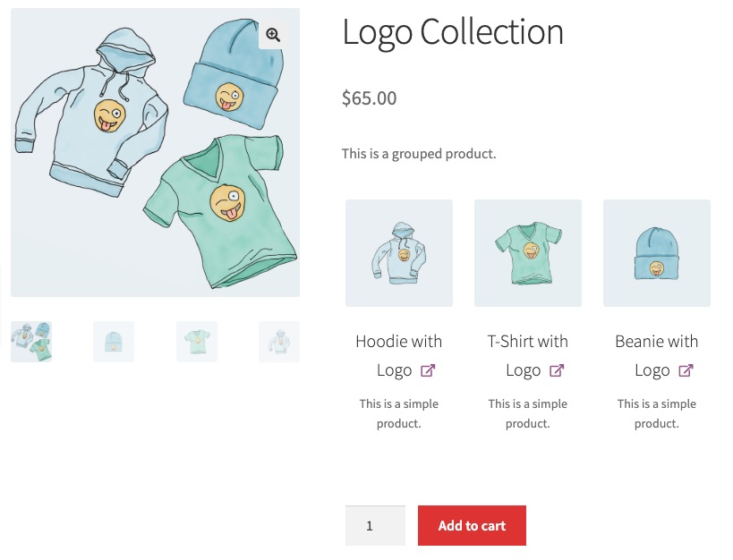Select the collection gallery thumbnail
The height and width of the screenshot is (560, 733).
pyautogui.click(x=31, y=342)
